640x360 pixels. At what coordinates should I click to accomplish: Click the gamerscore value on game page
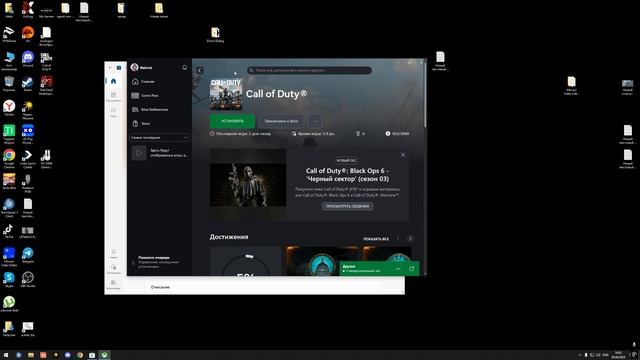397,133
